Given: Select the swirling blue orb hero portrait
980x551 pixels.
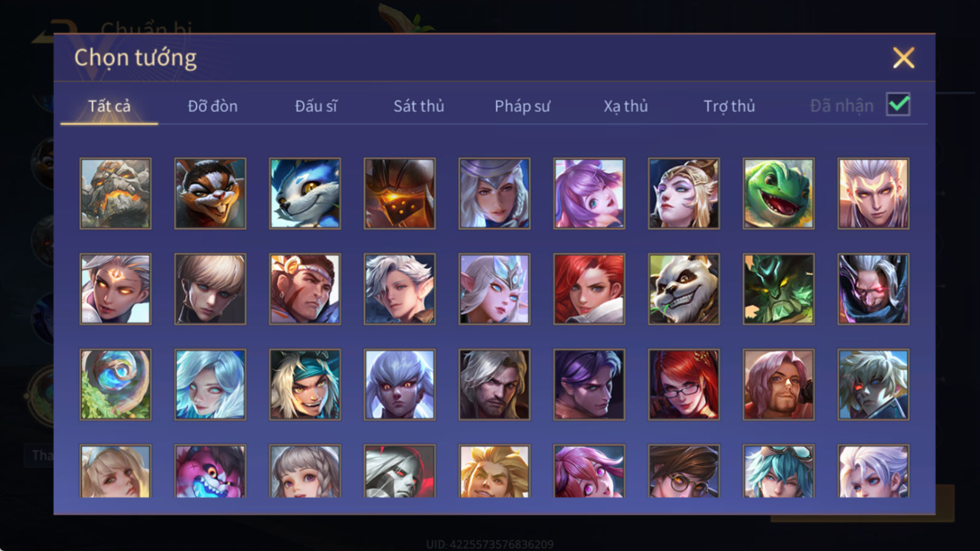Looking at the screenshot, I should [115, 385].
